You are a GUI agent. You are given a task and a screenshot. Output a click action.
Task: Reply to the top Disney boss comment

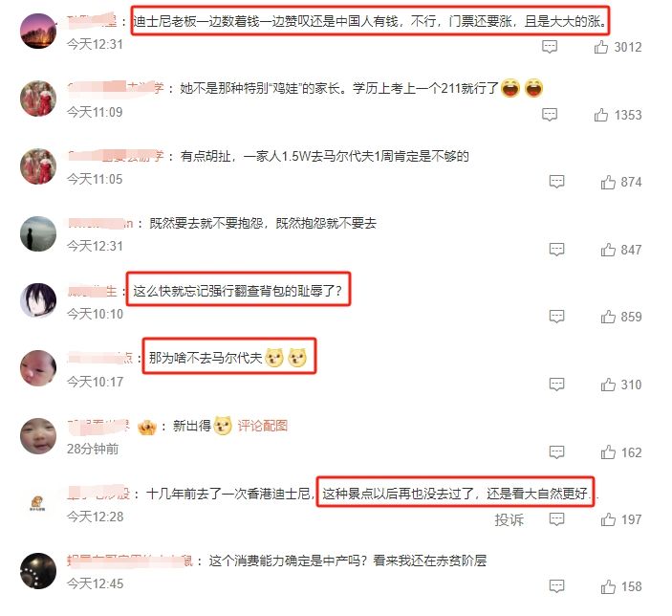pyautogui.click(x=550, y=46)
